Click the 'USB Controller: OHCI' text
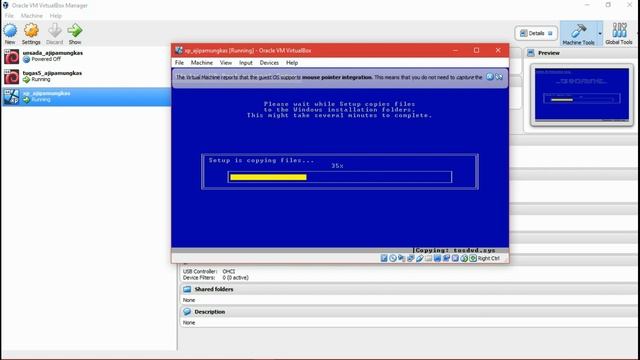Screen dimensions: 640x360 [x=209, y=271]
